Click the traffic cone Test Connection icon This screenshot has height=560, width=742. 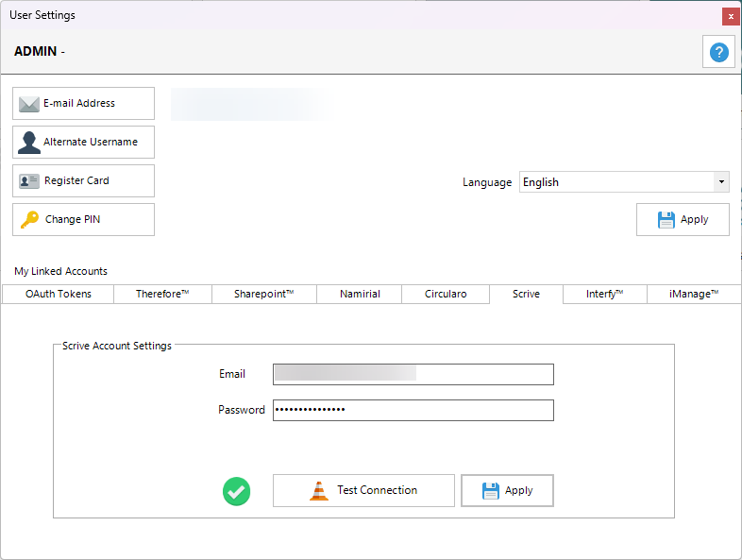pos(320,491)
